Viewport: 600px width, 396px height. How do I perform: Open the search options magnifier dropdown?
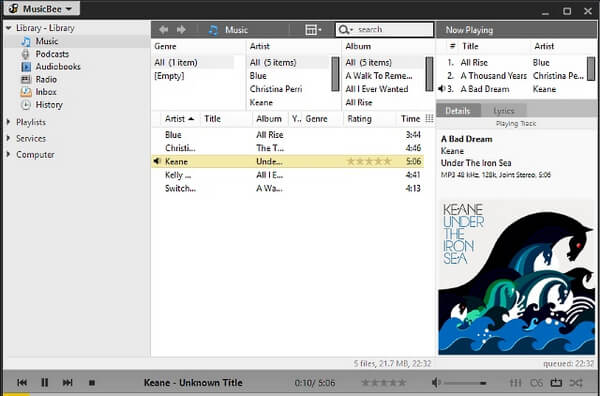coord(345,29)
